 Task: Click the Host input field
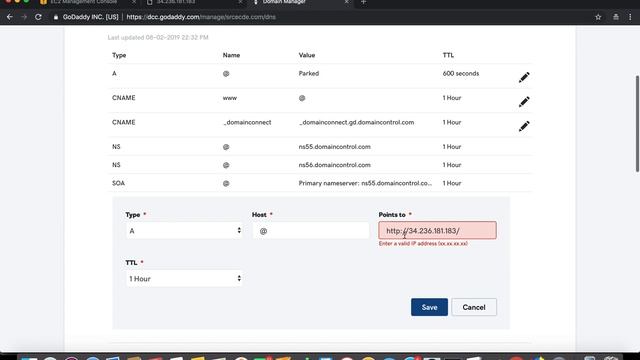coord(311,231)
